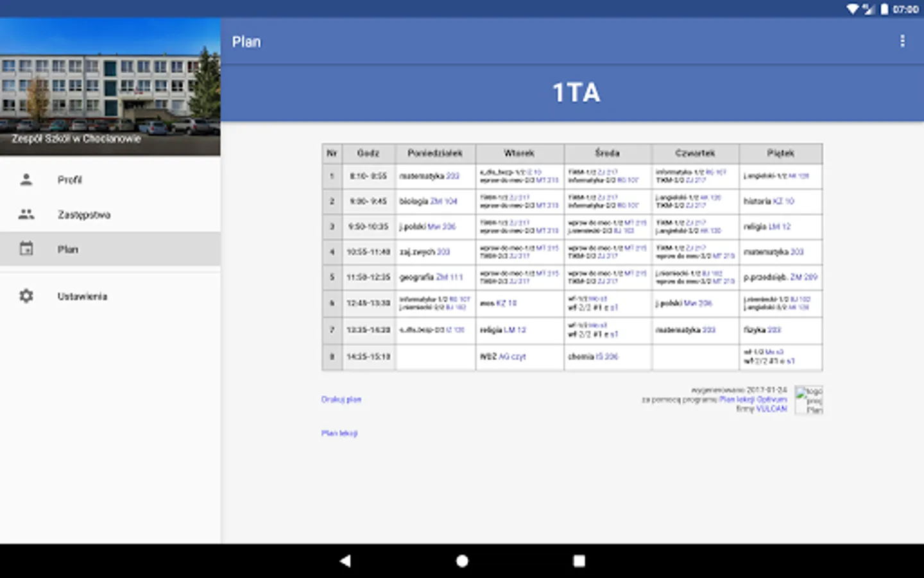
Task: Click the Czwartek column header
Action: (x=695, y=153)
